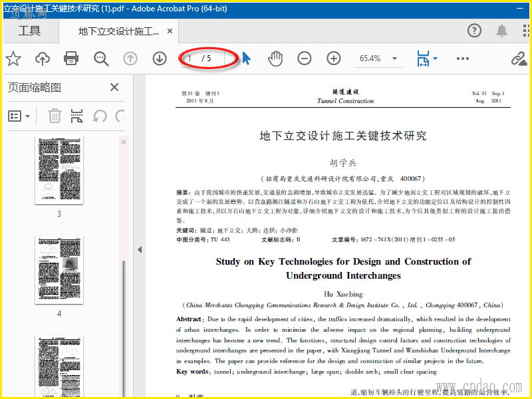Activate the hand pan tool
The height and width of the screenshot is (399, 532).
coord(275,59)
